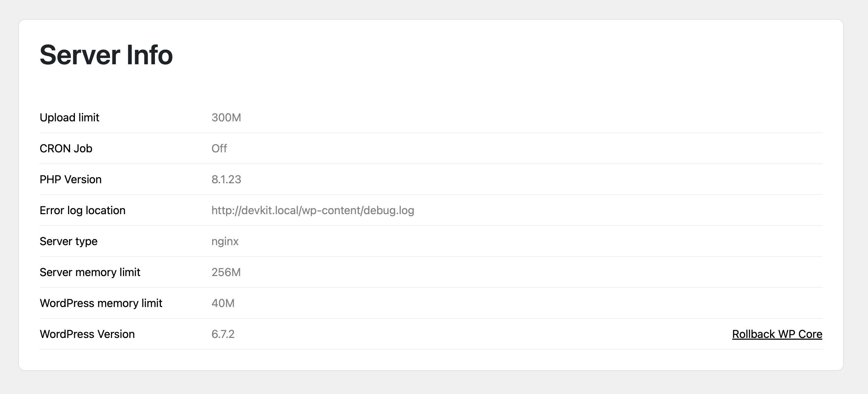
Task: Click empty area of Upload limit row
Action: [x=515, y=118]
